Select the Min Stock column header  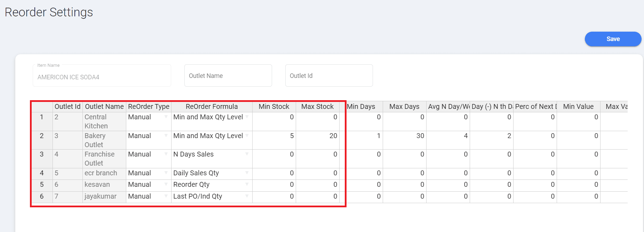coord(274,106)
